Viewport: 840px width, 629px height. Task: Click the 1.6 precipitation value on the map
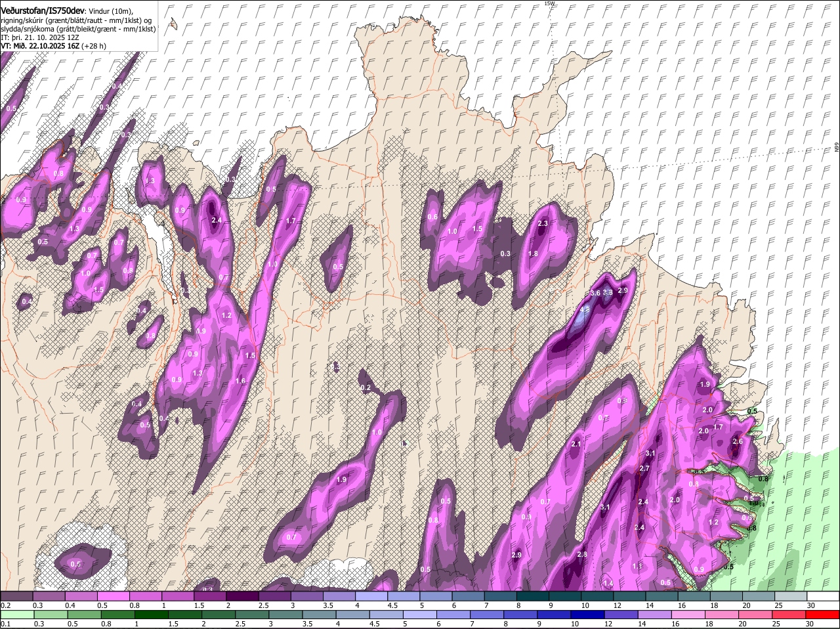tap(240, 380)
